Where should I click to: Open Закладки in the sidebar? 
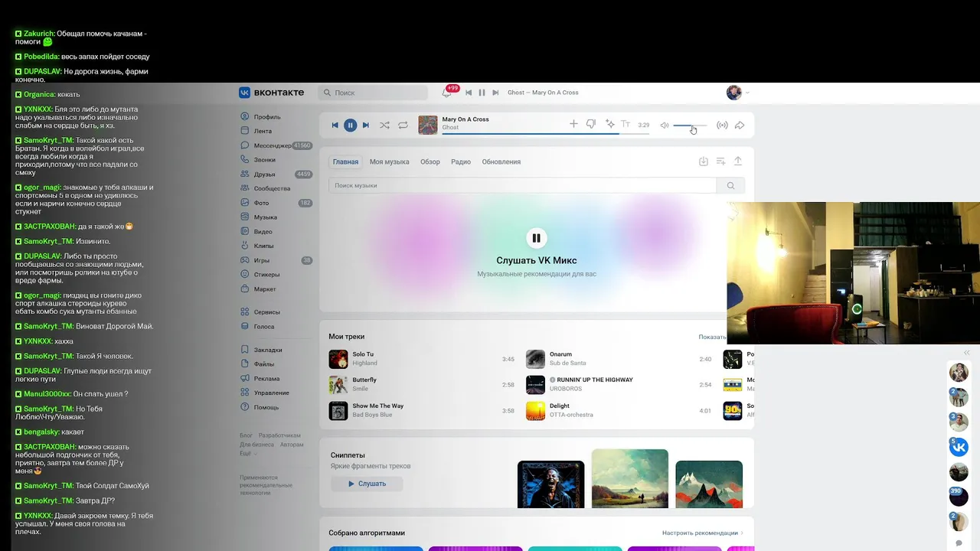(x=268, y=350)
